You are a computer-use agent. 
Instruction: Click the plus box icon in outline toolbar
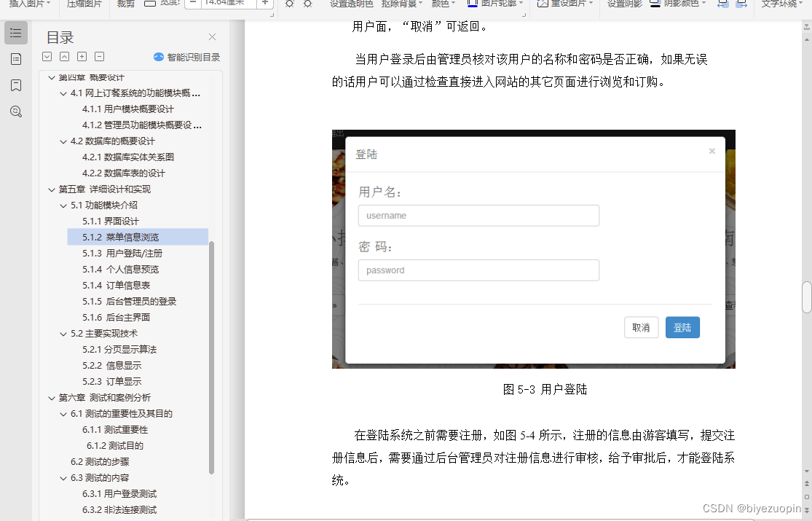82,57
